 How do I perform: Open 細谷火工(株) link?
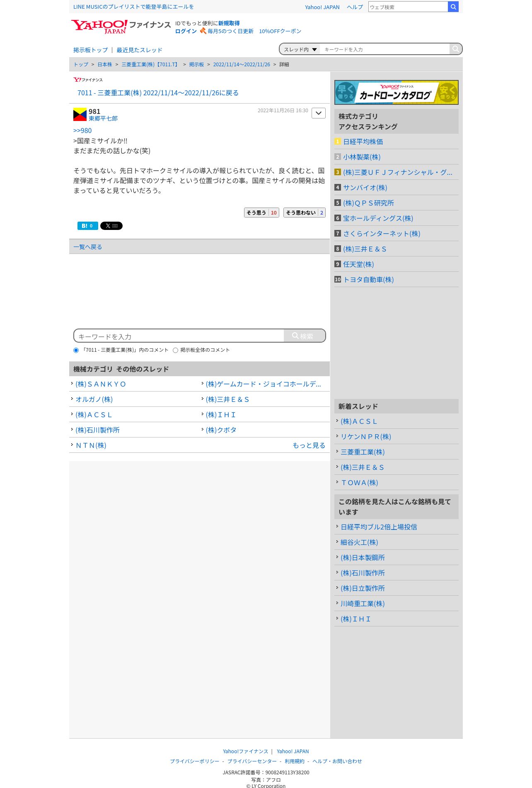pyautogui.click(x=359, y=542)
